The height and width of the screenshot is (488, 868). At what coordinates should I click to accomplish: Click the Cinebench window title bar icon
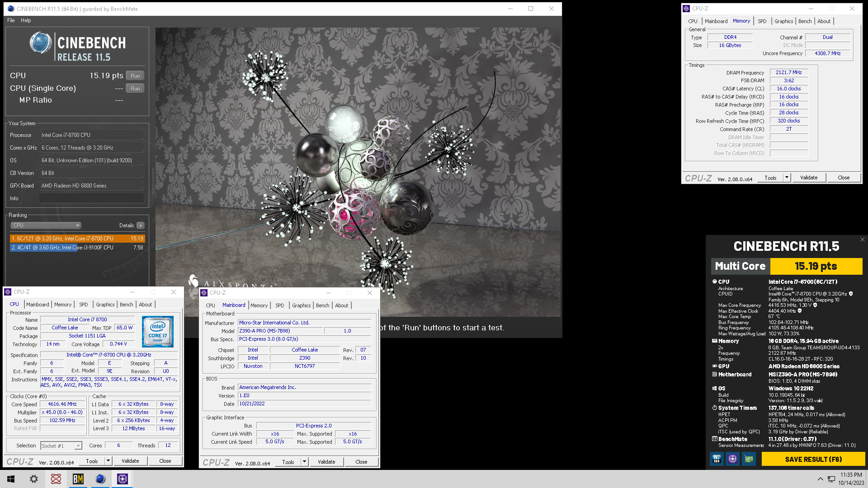coord(11,9)
